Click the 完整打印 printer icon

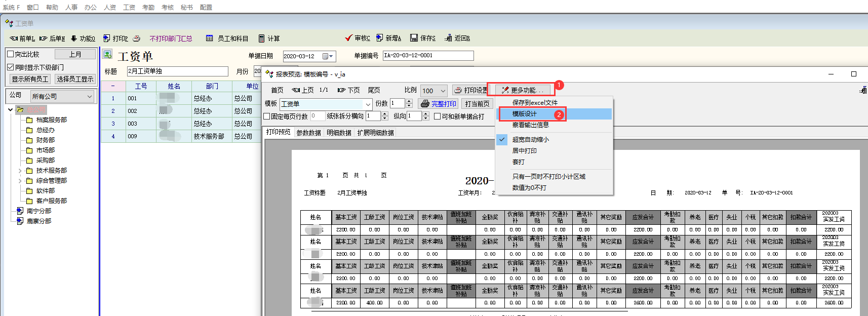pyautogui.click(x=425, y=104)
